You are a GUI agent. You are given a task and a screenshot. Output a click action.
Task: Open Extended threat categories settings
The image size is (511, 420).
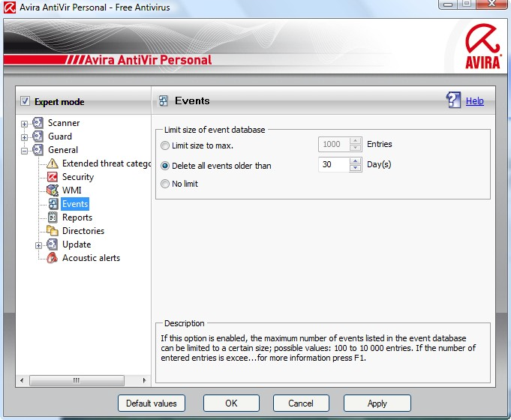(x=107, y=163)
